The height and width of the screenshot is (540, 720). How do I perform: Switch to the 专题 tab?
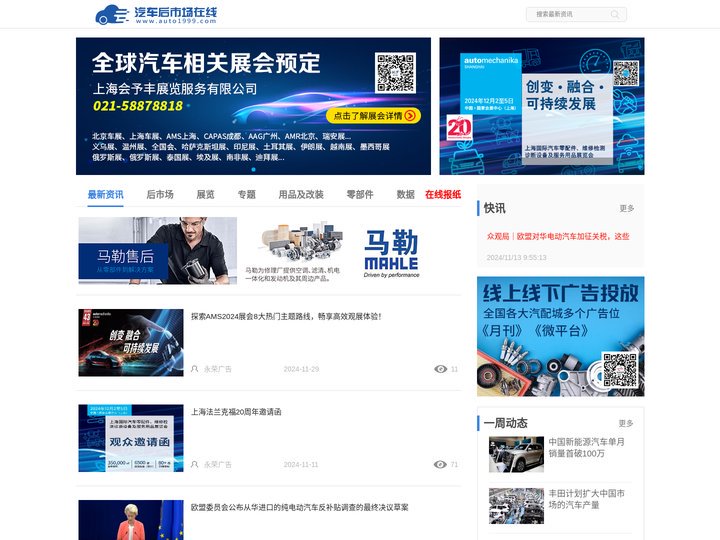(x=247, y=195)
